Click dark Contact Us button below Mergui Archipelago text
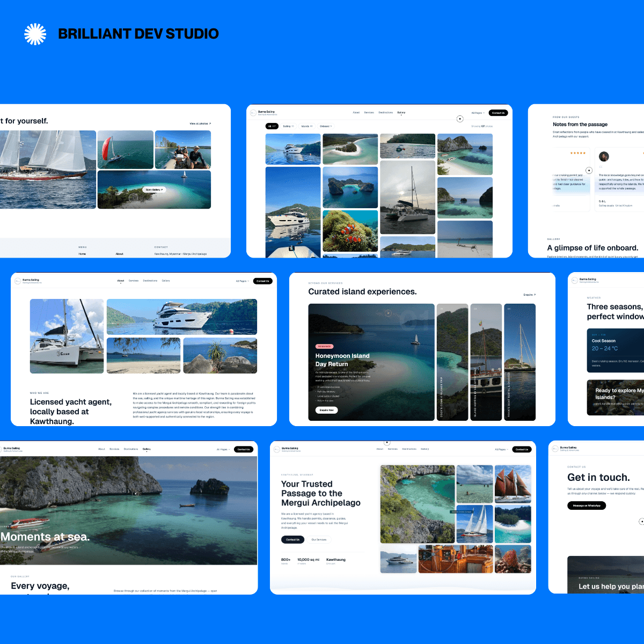 292,539
